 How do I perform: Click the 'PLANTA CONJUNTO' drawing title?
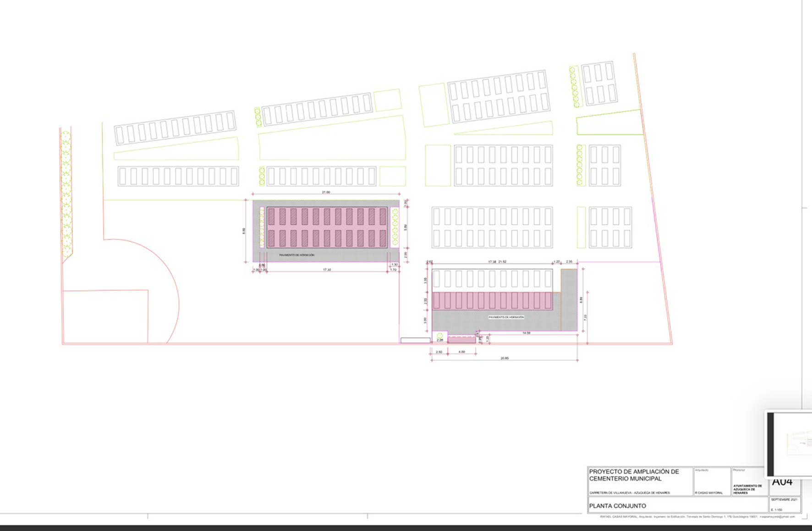(617, 506)
